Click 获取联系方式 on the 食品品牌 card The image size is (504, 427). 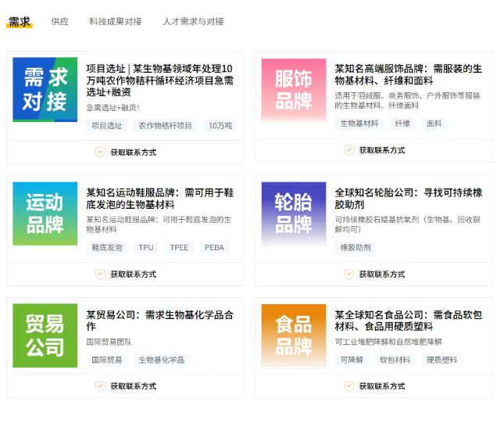click(381, 386)
